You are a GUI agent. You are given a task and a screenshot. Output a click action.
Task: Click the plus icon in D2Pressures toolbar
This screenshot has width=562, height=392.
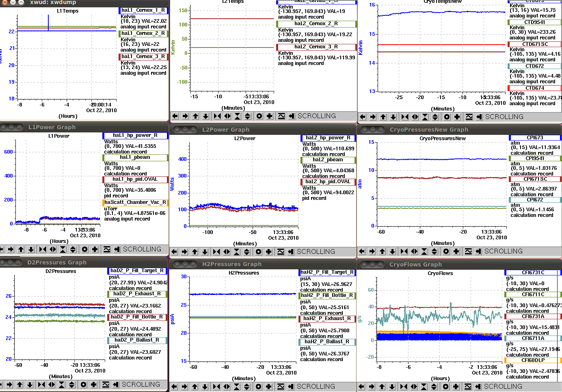click(x=94, y=385)
